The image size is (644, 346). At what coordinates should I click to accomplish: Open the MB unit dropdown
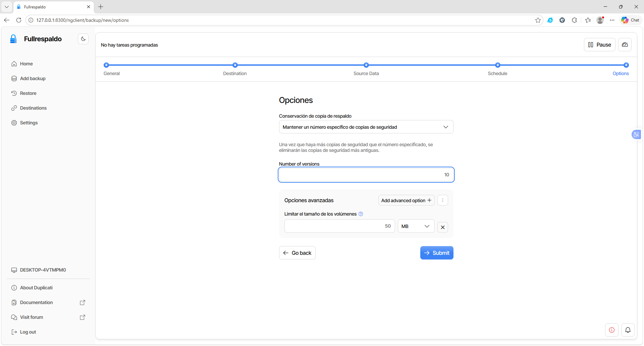tap(416, 226)
